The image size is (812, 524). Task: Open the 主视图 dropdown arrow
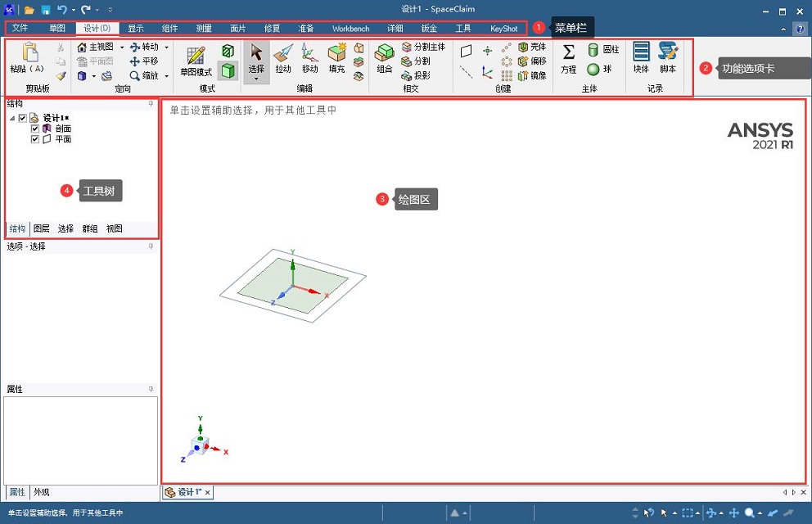pyautogui.click(x=121, y=47)
